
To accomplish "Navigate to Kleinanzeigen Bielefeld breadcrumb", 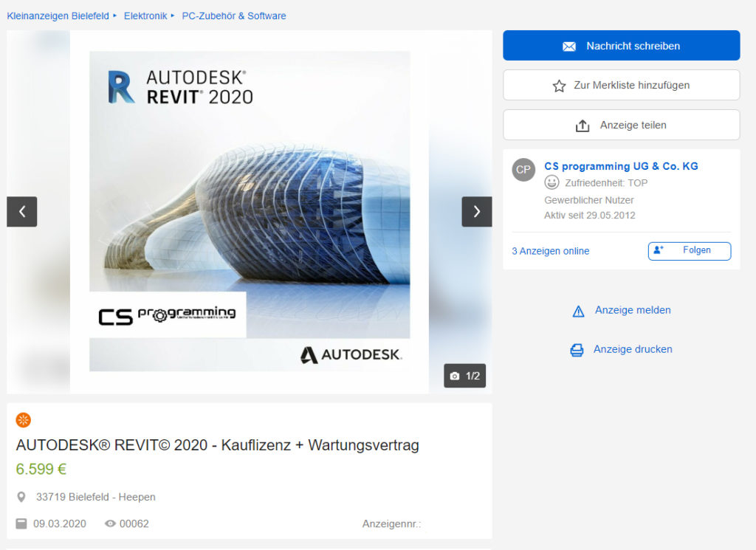I will point(58,16).
